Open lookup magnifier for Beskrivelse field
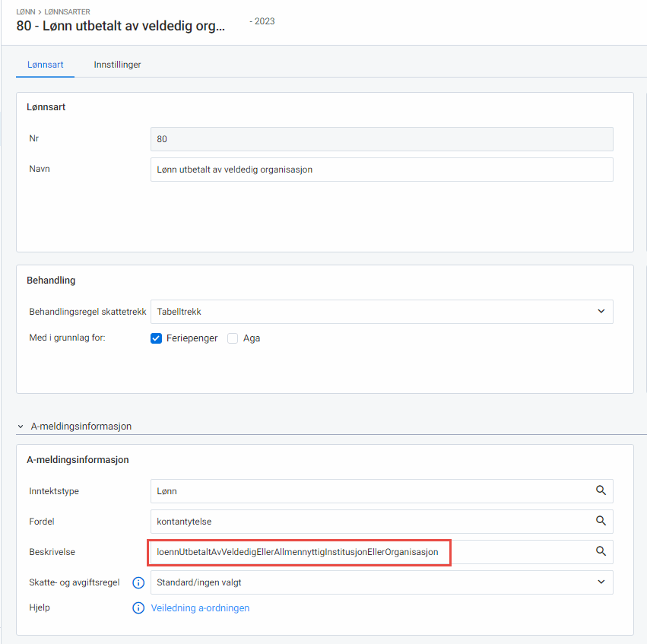The width and height of the screenshot is (647, 644). 601,551
